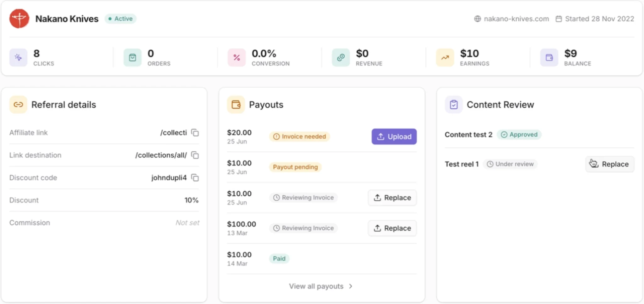Click the 10% discount value

pos(192,200)
